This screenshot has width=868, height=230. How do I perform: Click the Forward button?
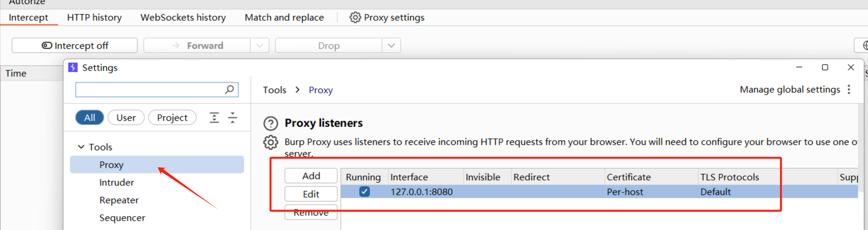(x=197, y=46)
